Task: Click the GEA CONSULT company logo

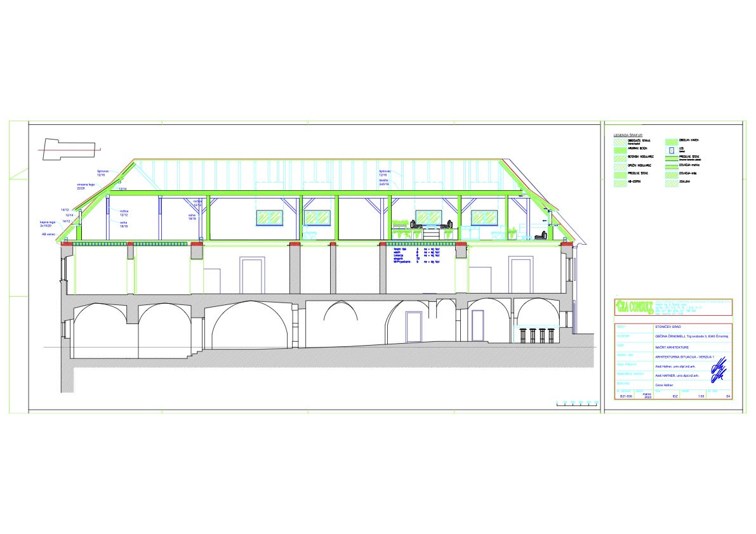Action: 635,307
